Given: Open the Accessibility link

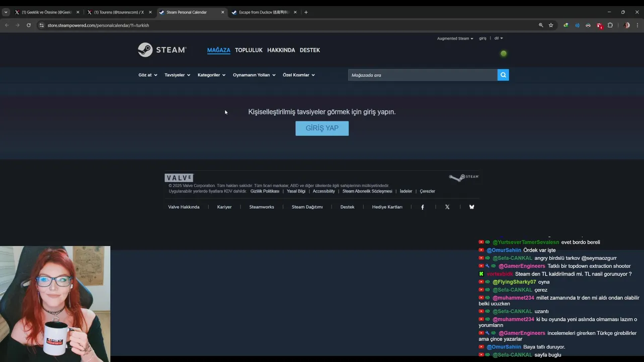Looking at the screenshot, I should [x=324, y=191].
